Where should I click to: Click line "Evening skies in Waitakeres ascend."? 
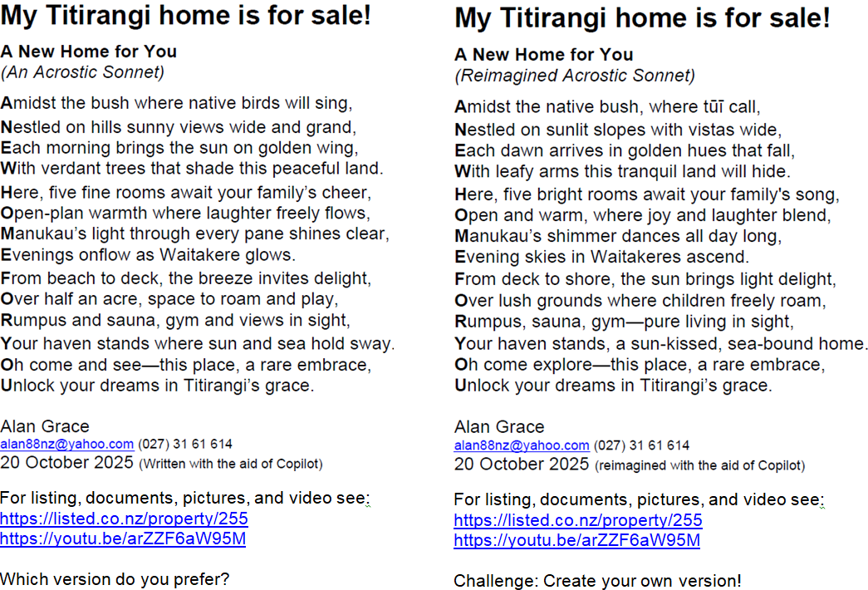tap(601, 257)
